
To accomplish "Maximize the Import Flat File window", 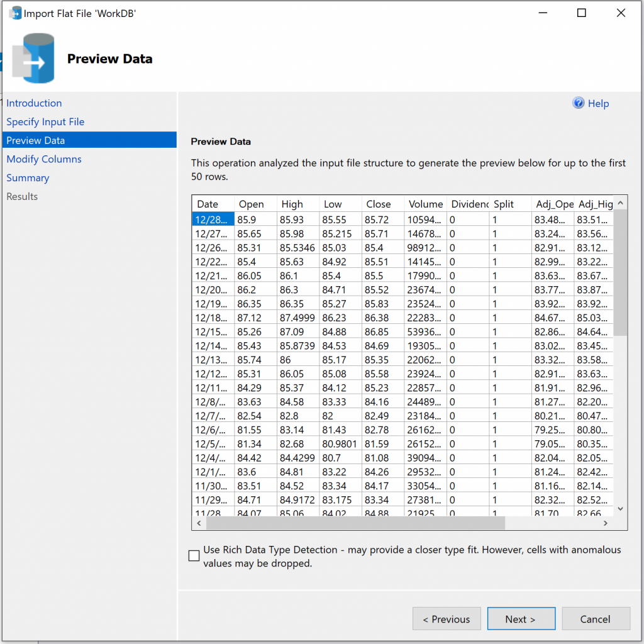I will (582, 13).
